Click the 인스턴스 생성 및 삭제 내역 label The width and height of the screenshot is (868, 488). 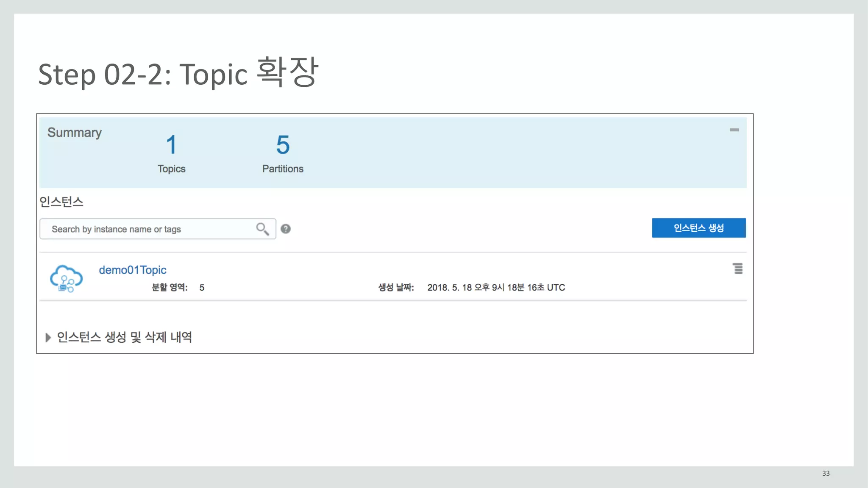click(125, 337)
